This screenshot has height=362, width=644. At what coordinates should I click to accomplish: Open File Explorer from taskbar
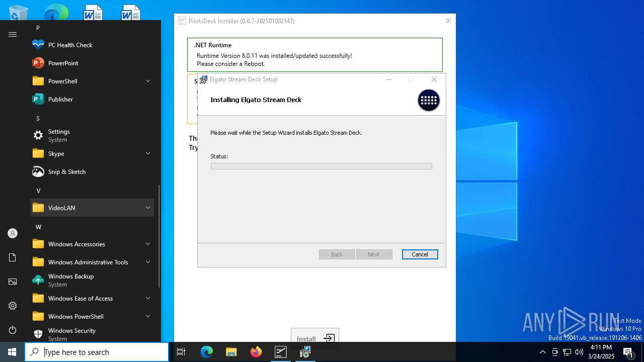[231, 352]
